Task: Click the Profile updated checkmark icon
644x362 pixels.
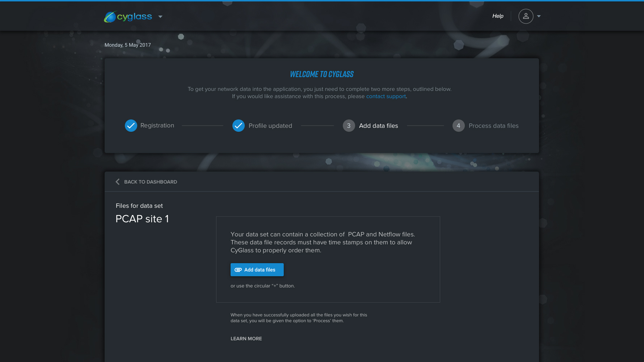Action: point(238,126)
